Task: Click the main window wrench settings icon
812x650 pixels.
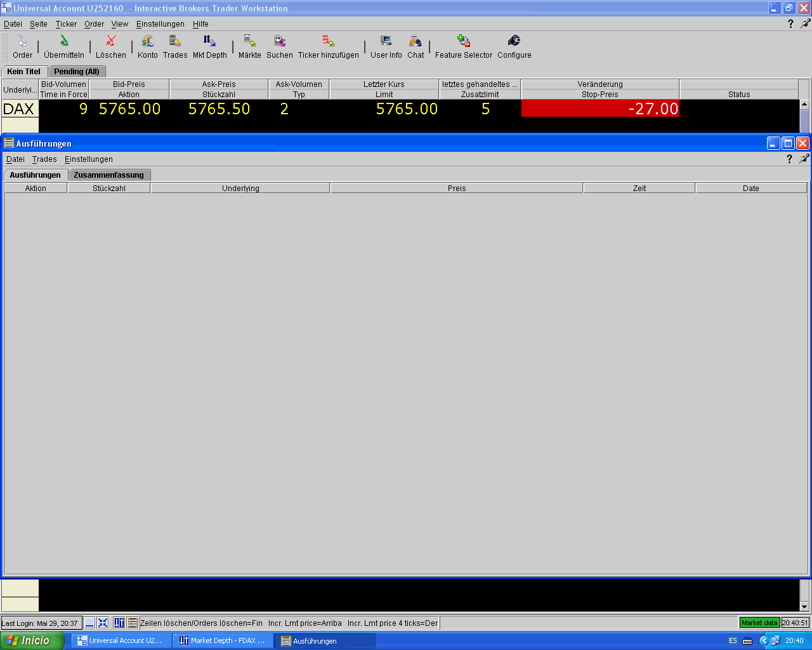Action: point(805,23)
